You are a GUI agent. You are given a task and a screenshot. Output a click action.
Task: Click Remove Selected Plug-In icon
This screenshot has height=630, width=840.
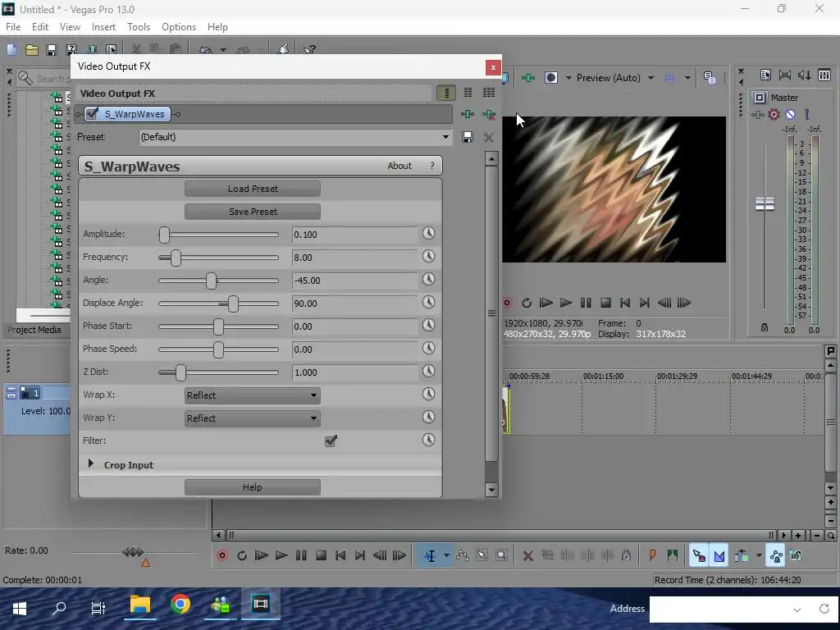coord(489,114)
